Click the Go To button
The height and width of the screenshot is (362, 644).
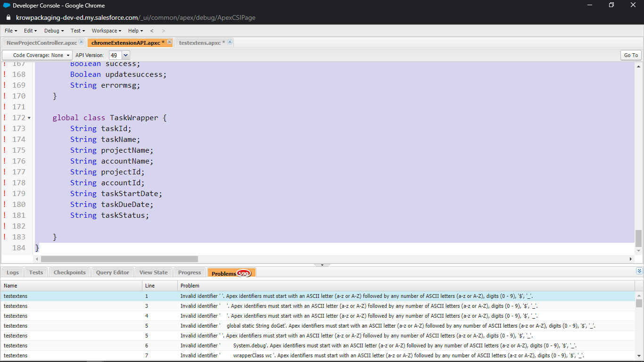[631, 55]
